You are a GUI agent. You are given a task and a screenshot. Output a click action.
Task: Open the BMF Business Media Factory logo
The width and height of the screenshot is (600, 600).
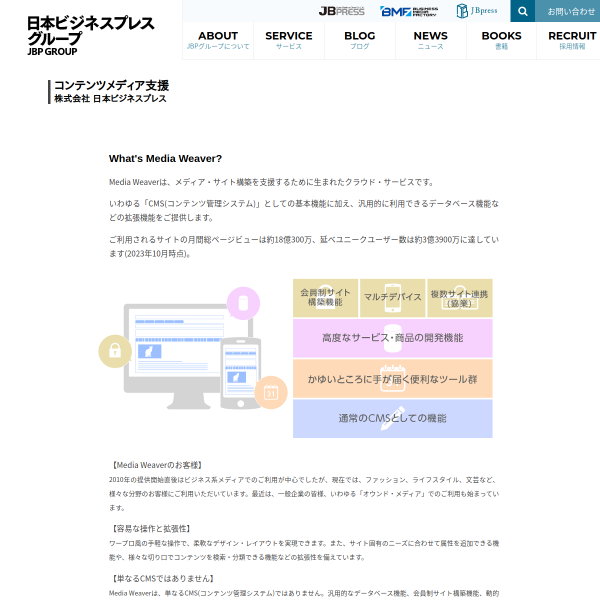409,11
